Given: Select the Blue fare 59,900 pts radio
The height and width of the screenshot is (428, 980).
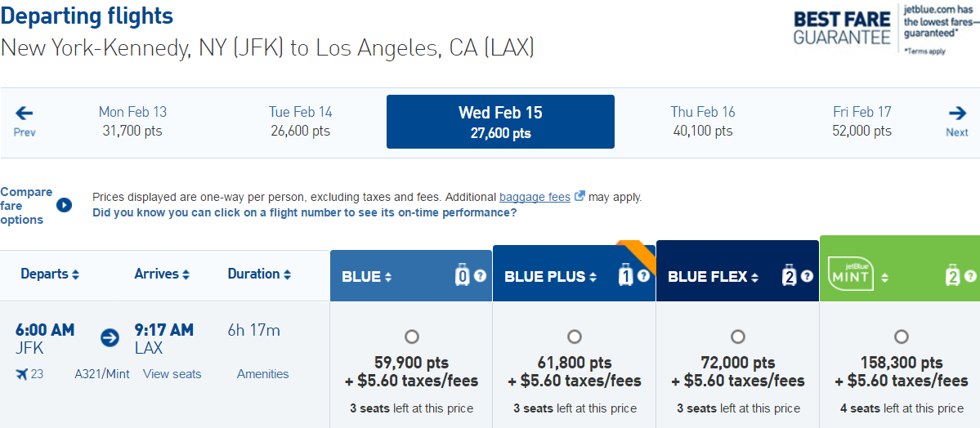Looking at the screenshot, I should click(x=411, y=337).
